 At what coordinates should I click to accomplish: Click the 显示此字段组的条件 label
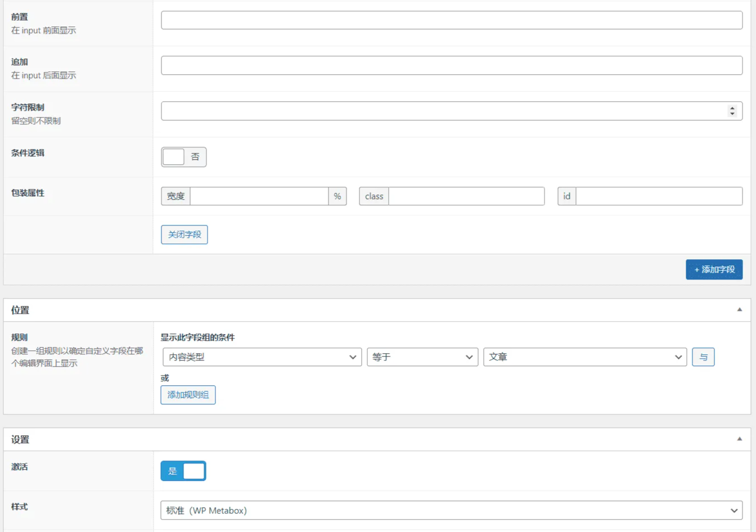(198, 337)
